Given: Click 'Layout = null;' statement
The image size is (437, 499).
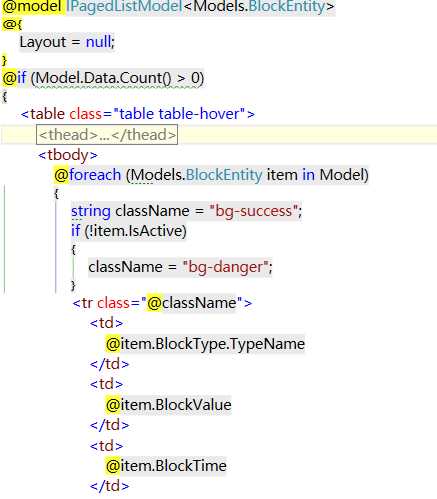Looking at the screenshot, I should 67,42.
